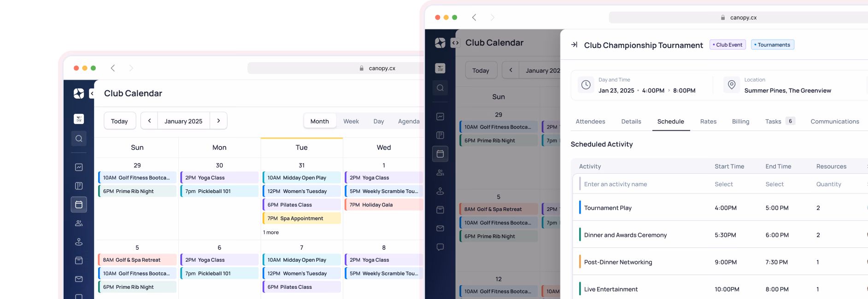Screen dimensions: 868x299
Task: Collapse the sidebar in left Club Calendar window
Action: coord(92,94)
